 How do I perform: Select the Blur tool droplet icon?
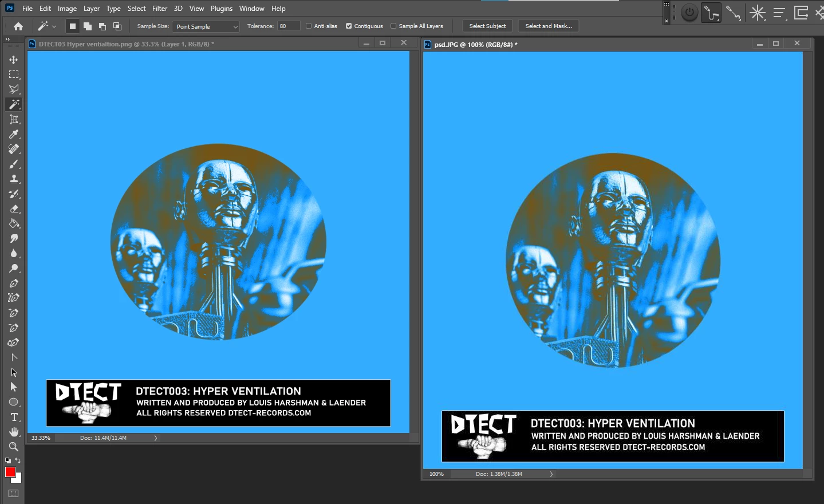[x=14, y=253]
